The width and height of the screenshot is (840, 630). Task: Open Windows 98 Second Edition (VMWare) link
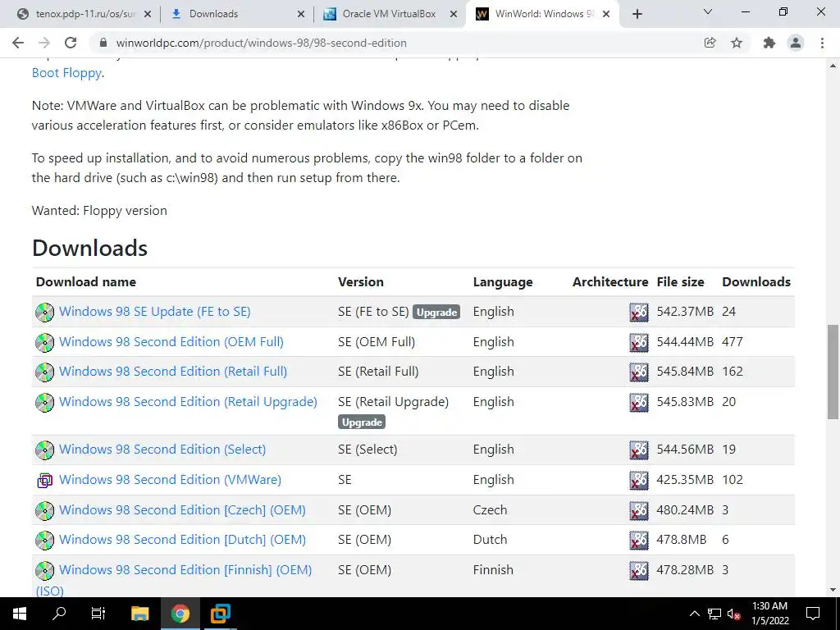coord(171,479)
